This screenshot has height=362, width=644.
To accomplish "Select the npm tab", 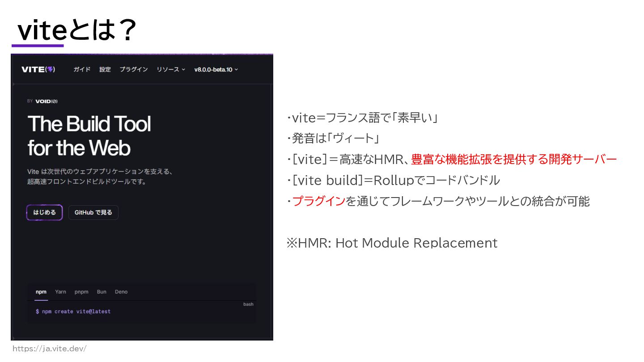I will [x=41, y=292].
